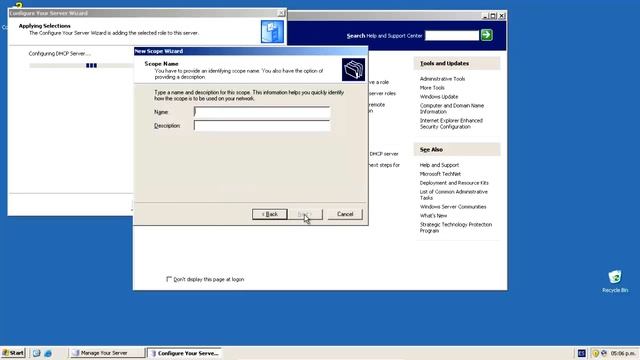
Task: Launch Internet Explorer from quick launch
Action: coord(48,353)
